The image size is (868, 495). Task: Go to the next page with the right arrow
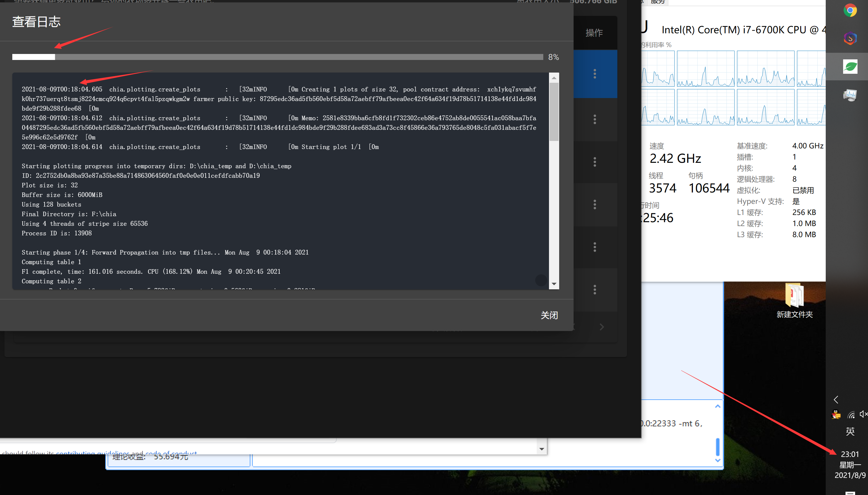click(x=601, y=327)
